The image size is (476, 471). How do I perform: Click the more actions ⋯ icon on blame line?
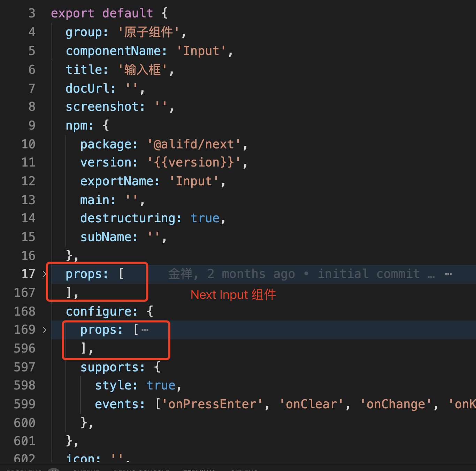click(x=448, y=274)
